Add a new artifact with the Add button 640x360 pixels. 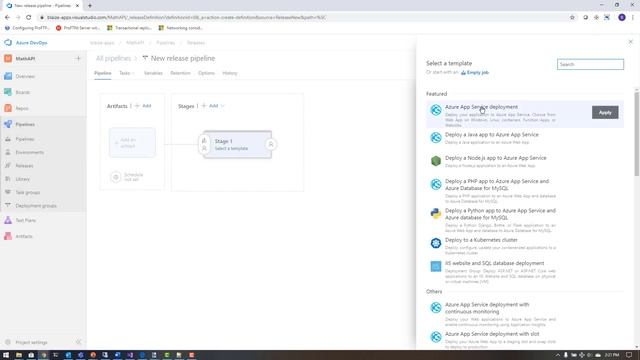[x=143, y=106]
